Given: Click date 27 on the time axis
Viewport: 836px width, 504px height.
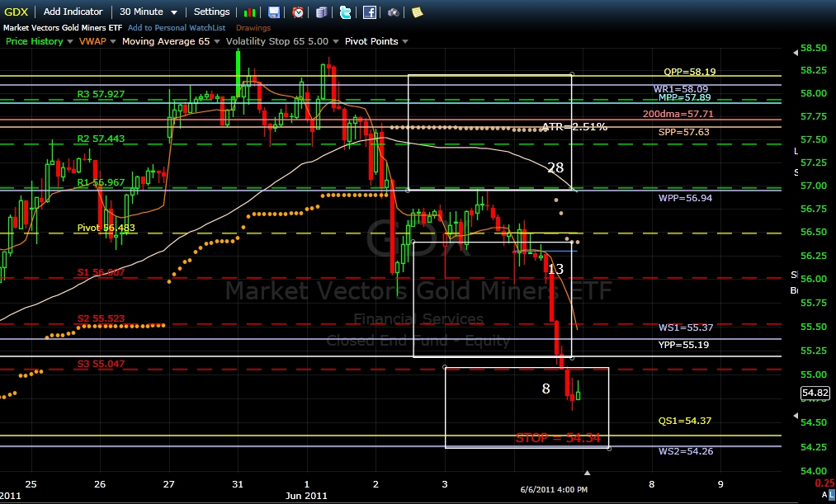Looking at the screenshot, I should (x=169, y=484).
